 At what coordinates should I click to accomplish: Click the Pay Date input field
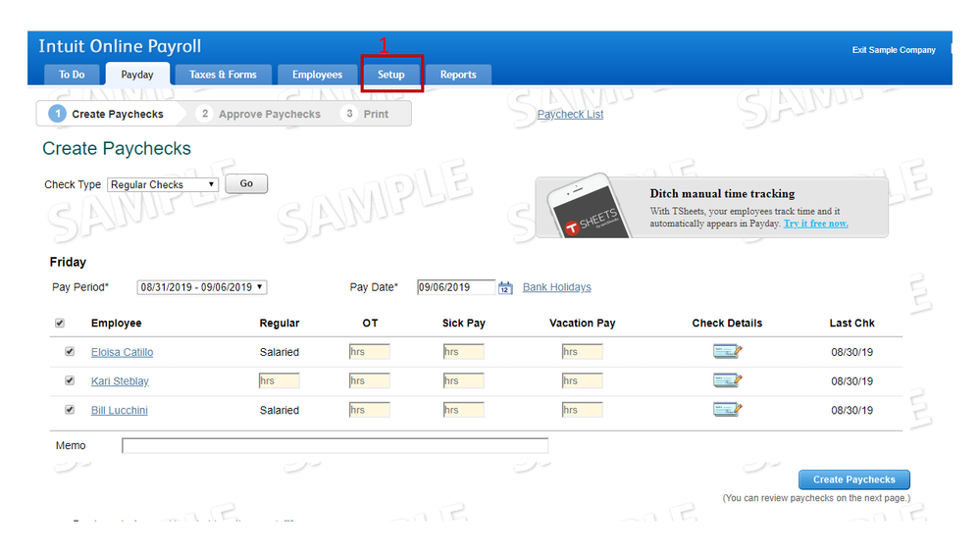pos(455,287)
